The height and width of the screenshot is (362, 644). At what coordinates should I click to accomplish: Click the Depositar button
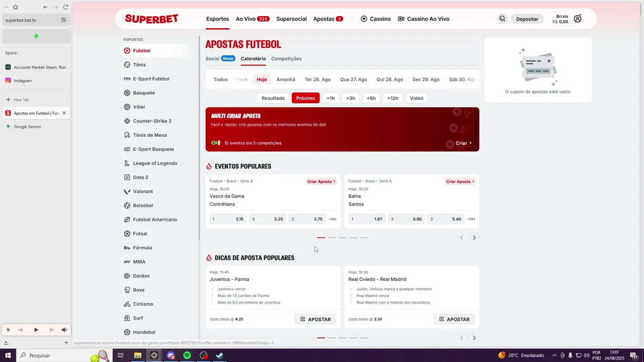click(x=527, y=19)
